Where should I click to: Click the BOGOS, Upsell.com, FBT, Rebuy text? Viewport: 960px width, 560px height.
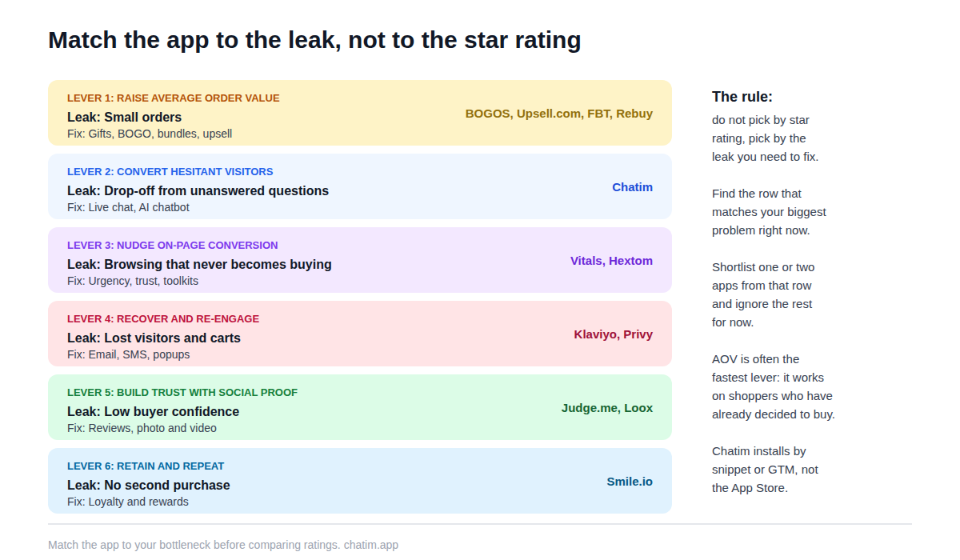coord(559,114)
